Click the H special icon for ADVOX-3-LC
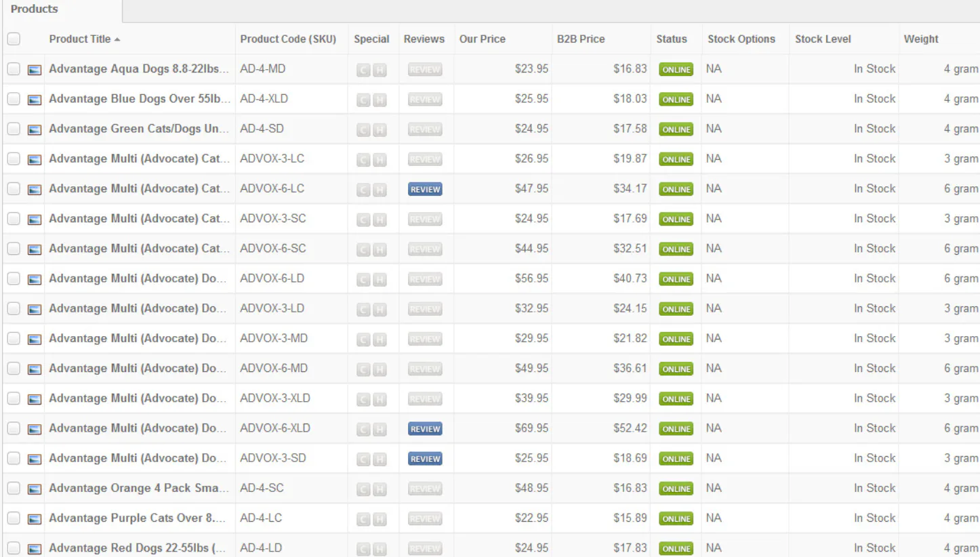The image size is (980, 557). point(380,159)
